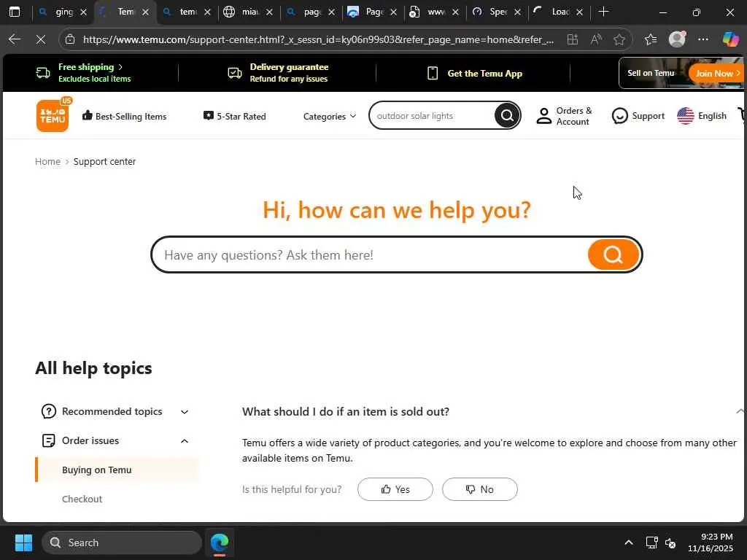Screen dimensions: 747x560
Task: Add page to favorites star icon
Action: (x=619, y=39)
